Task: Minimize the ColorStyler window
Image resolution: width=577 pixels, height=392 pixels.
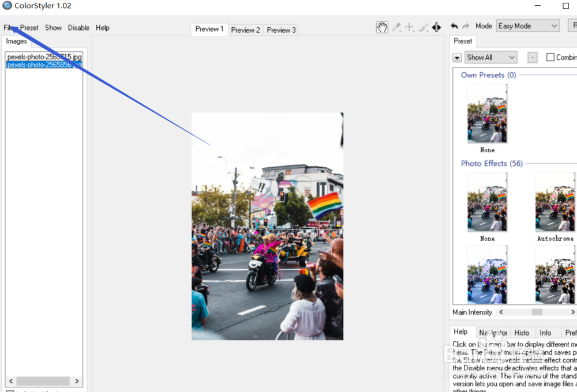Action: 538,6
